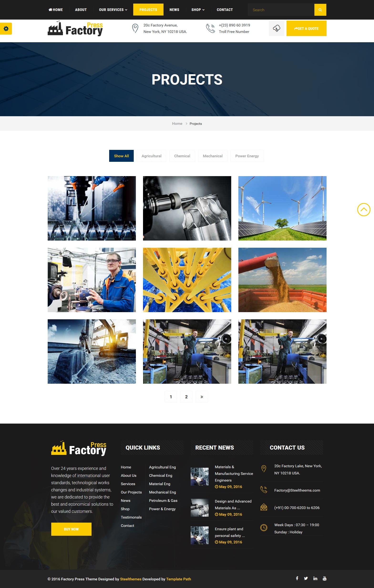Click the footer clock icon
Screen dimensions: 374x588
tap(264, 527)
